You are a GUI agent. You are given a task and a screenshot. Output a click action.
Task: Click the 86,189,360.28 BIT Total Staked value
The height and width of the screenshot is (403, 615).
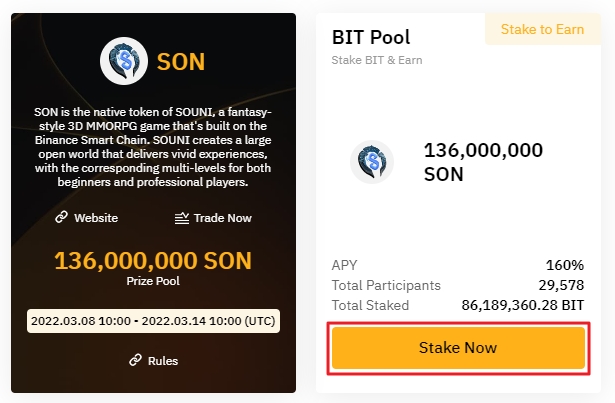pos(522,305)
